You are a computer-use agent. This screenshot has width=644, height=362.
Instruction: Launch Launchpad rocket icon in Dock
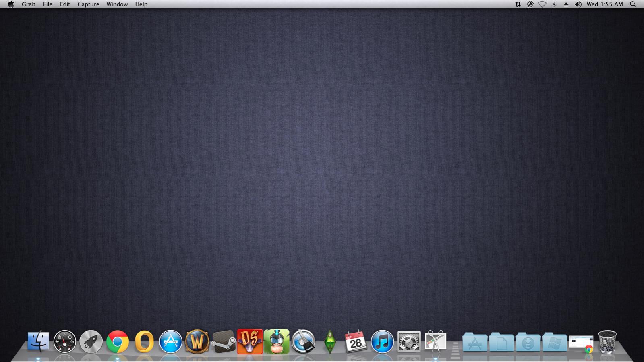pyautogui.click(x=91, y=341)
